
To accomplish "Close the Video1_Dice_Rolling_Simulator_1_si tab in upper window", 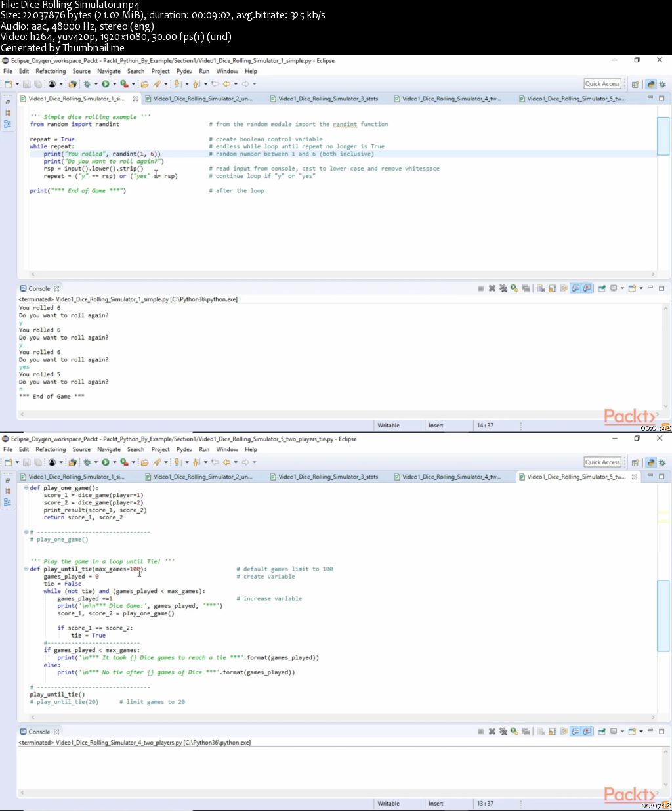I will click(x=136, y=99).
